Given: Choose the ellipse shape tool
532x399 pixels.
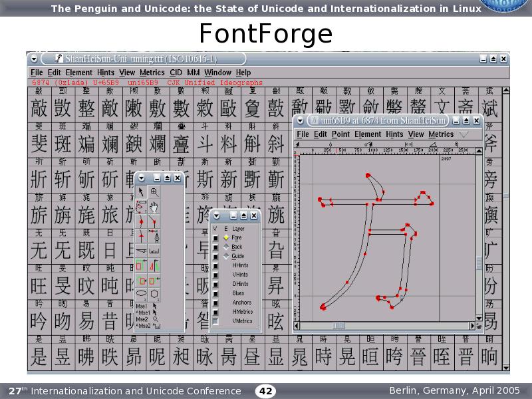Looking at the screenshot, I should coord(142,293).
